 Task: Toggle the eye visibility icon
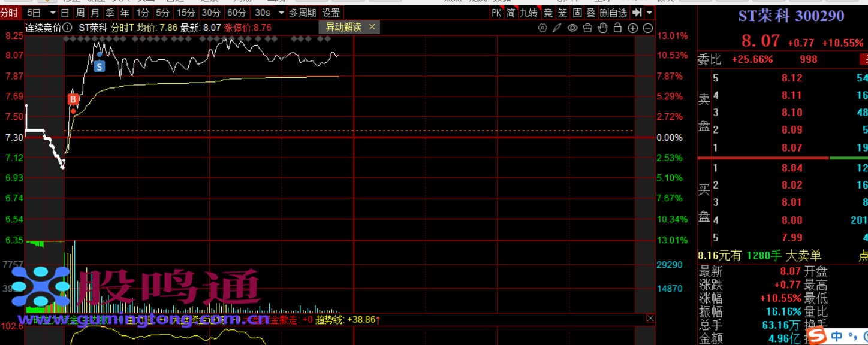point(572,28)
